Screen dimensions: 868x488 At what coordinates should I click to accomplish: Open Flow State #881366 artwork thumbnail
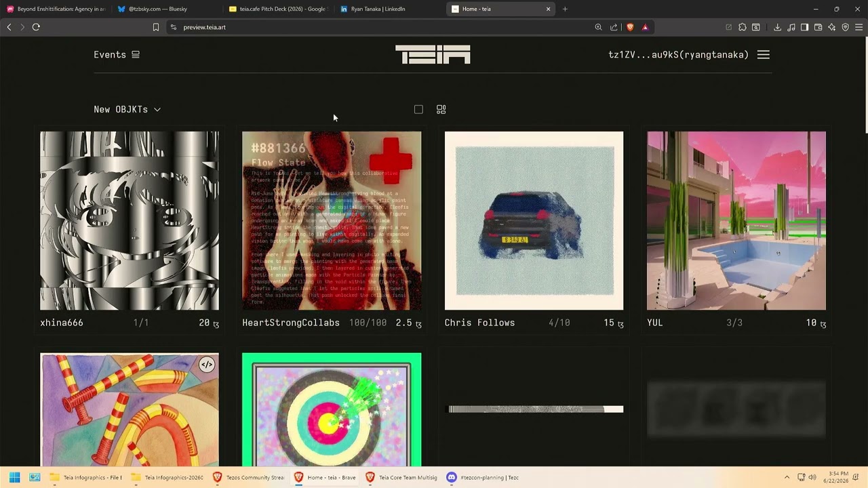pyautogui.click(x=332, y=220)
